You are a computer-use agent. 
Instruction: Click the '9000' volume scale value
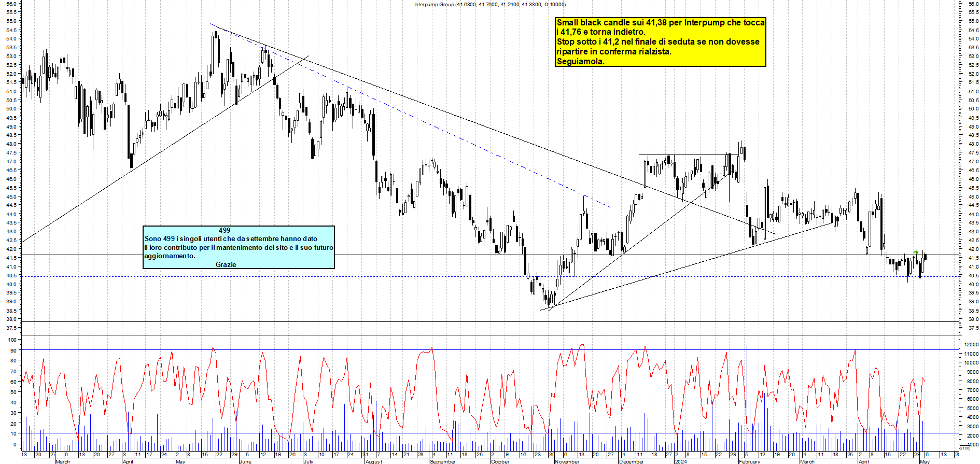(972, 372)
